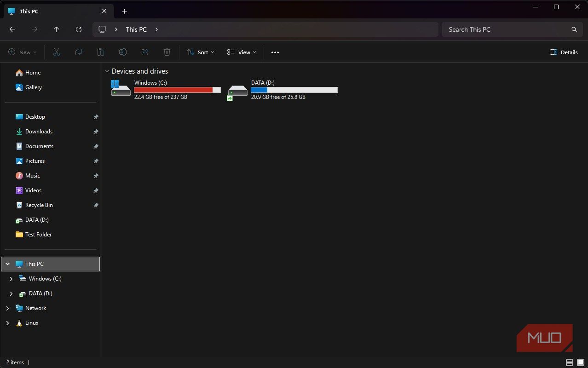
Task: Select This PC in navigation pane
Action: (x=51, y=264)
